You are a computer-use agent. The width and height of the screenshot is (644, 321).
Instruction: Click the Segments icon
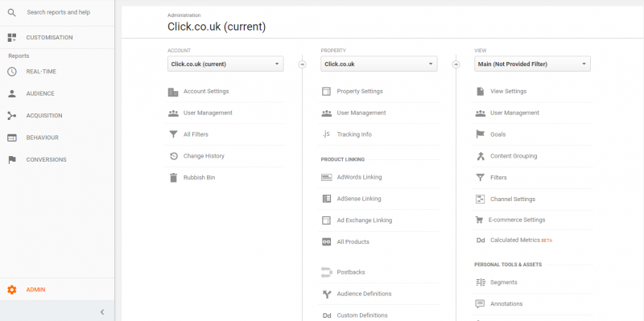point(480,282)
